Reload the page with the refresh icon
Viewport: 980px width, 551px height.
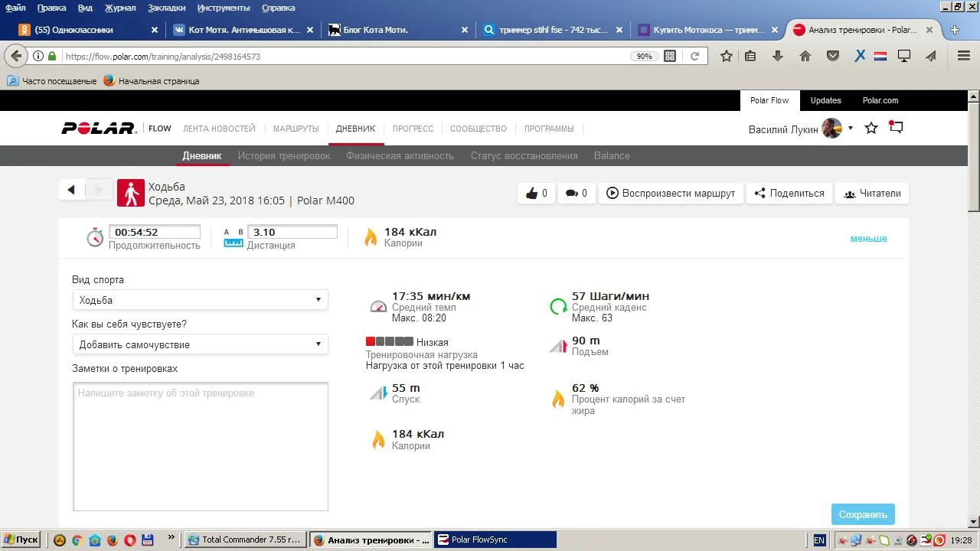(694, 56)
